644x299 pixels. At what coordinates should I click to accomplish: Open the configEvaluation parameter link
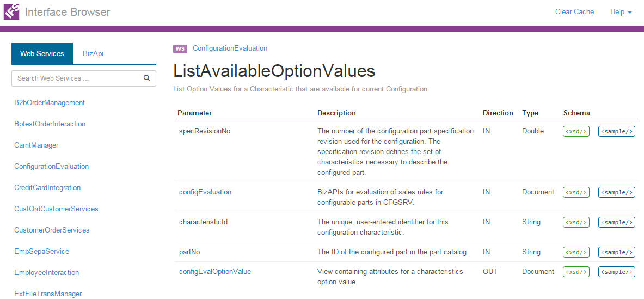205,192
